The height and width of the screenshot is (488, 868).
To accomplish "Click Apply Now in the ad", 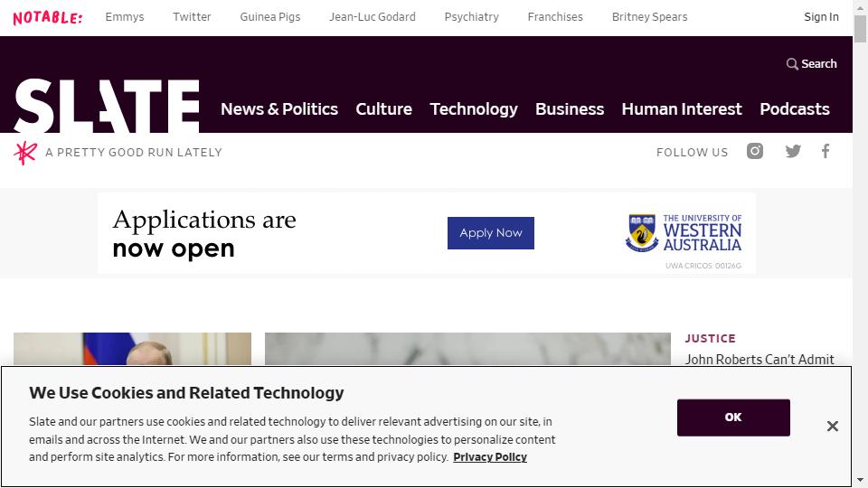I will (x=490, y=233).
